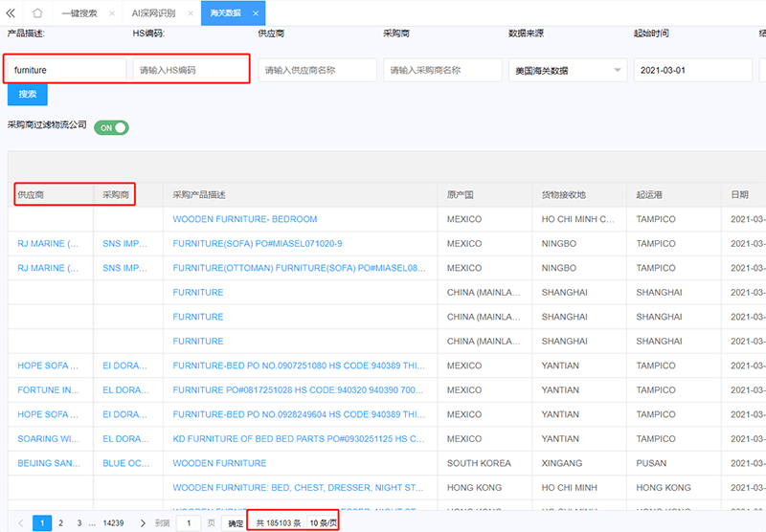Click the HS编码 input field
The width and height of the screenshot is (766, 532).
[191, 71]
